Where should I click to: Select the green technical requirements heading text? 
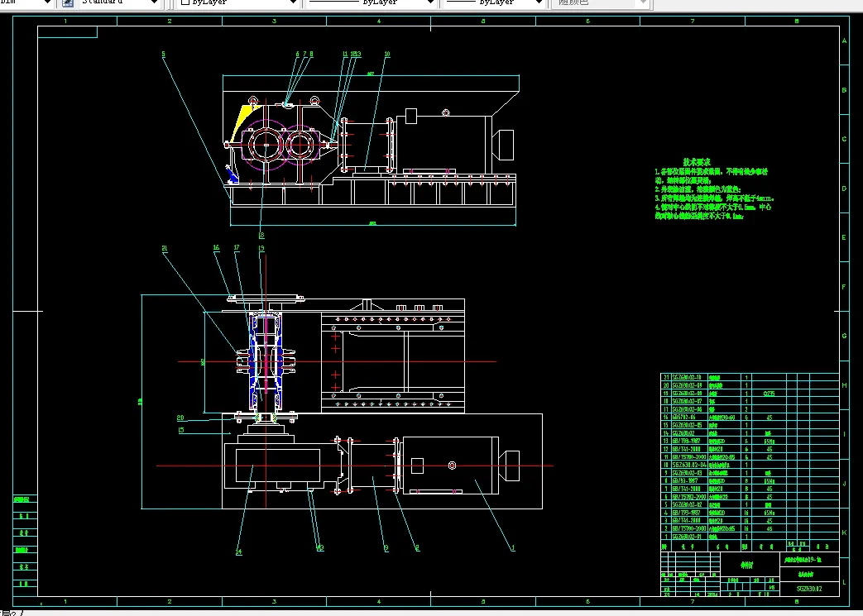click(696, 162)
